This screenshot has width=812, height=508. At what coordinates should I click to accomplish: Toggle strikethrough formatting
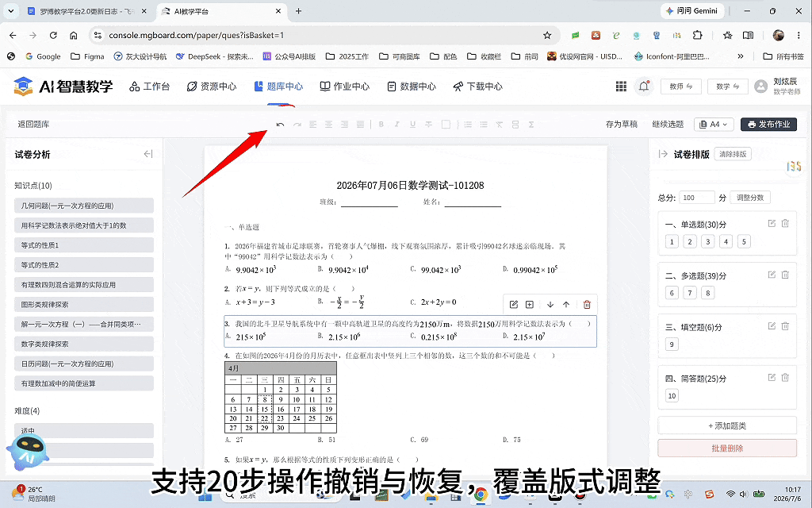tap(429, 125)
